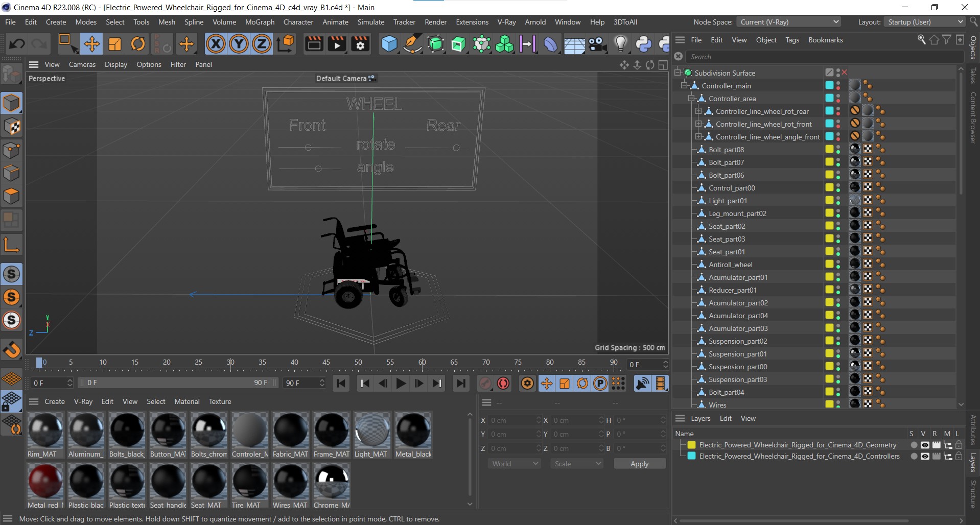Select Rim_MAT material swatch
Image resolution: width=980 pixels, height=525 pixels.
click(45, 431)
